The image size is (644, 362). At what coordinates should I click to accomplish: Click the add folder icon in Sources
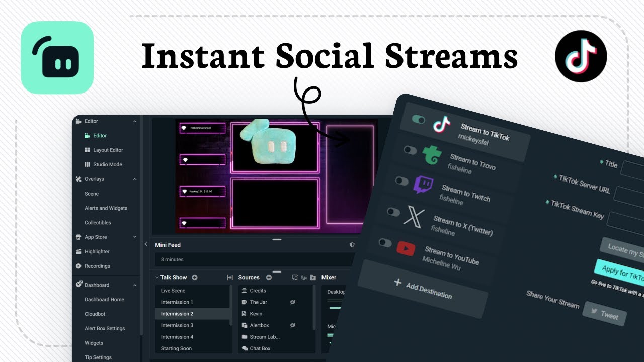coord(313,277)
